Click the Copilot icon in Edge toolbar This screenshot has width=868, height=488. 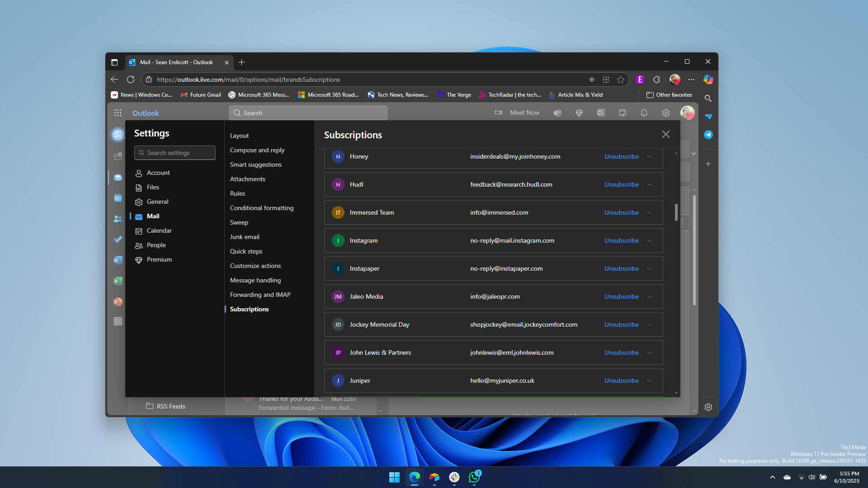click(708, 80)
